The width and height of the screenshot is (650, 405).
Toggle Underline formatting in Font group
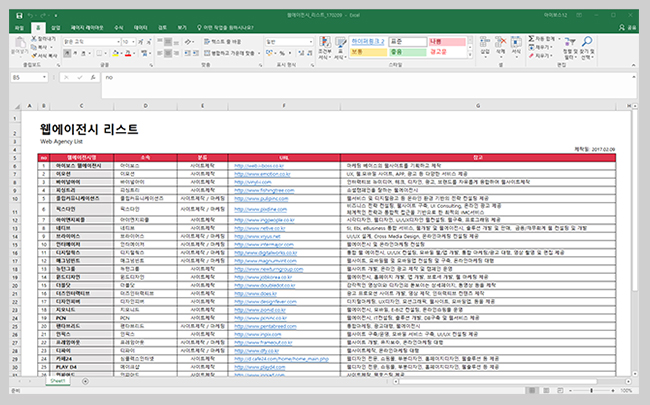tap(83, 53)
